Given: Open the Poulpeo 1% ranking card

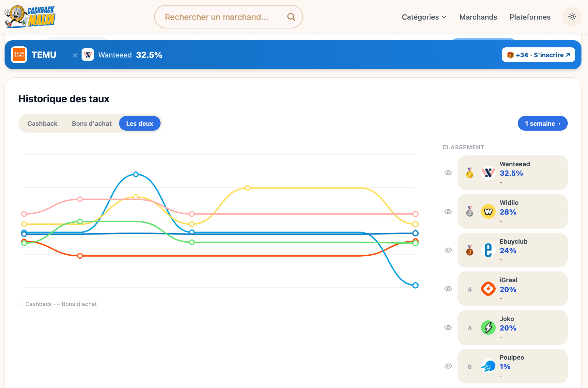Looking at the screenshot, I should pos(512,366).
